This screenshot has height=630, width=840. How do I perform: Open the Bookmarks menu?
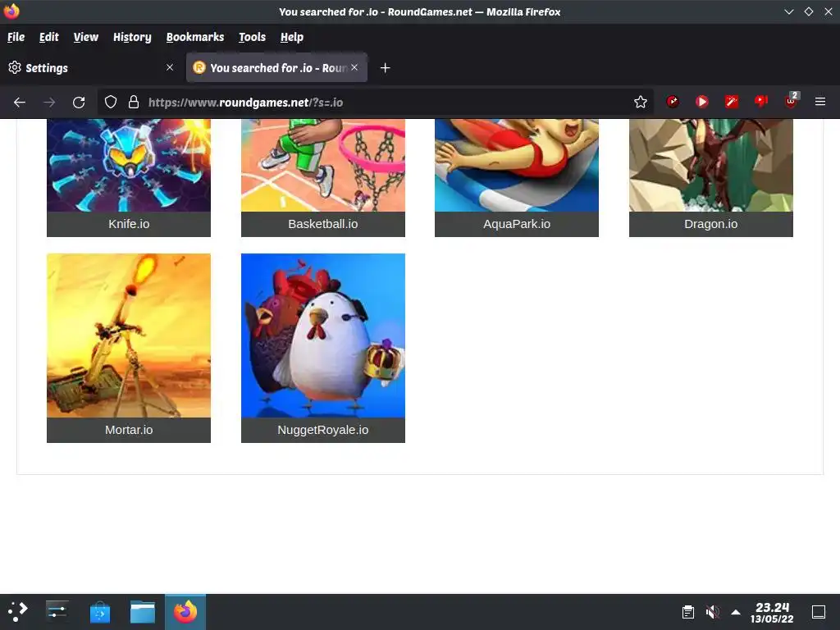pyautogui.click(x=195, y=37)
